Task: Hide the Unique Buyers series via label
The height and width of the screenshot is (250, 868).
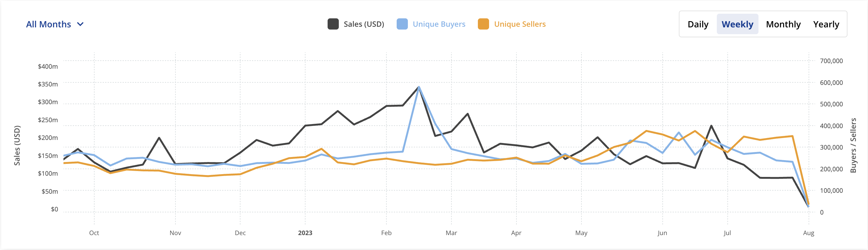Action: point(439,24)
